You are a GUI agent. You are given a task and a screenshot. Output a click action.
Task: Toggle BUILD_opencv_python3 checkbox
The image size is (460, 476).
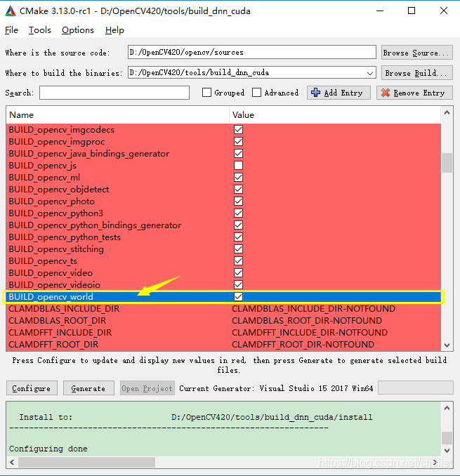(238, 213)
